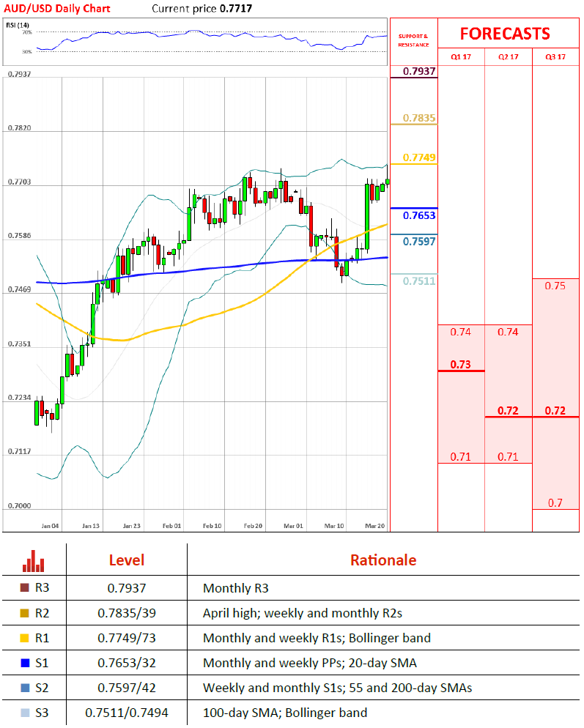Click the 0.7597 support level label

[x=419, y=242]
